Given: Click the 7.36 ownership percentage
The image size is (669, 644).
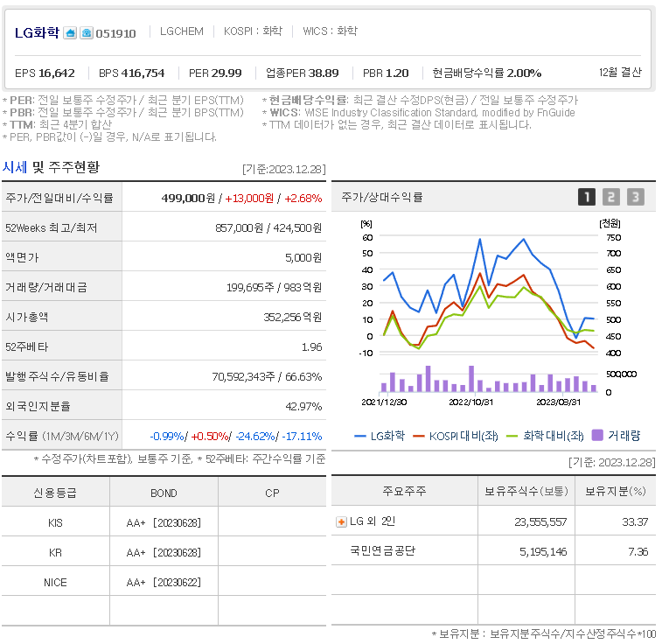Looking at the screenshot, I should [638, 552].
